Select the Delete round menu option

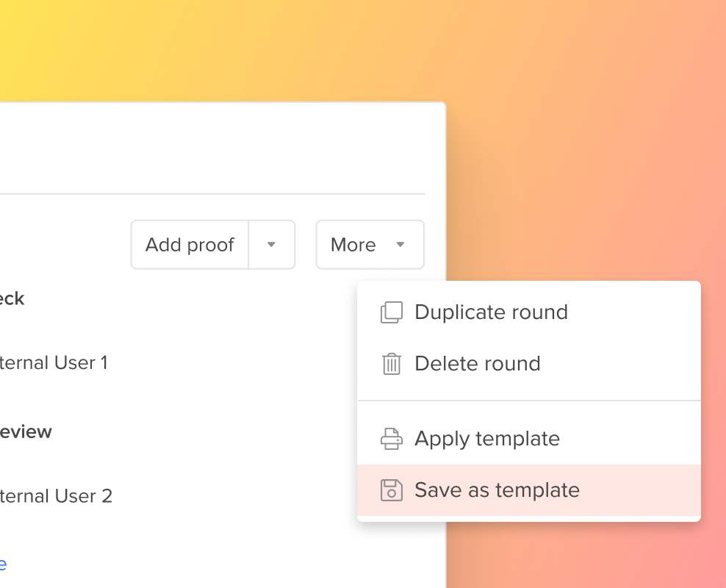point(529,363)
